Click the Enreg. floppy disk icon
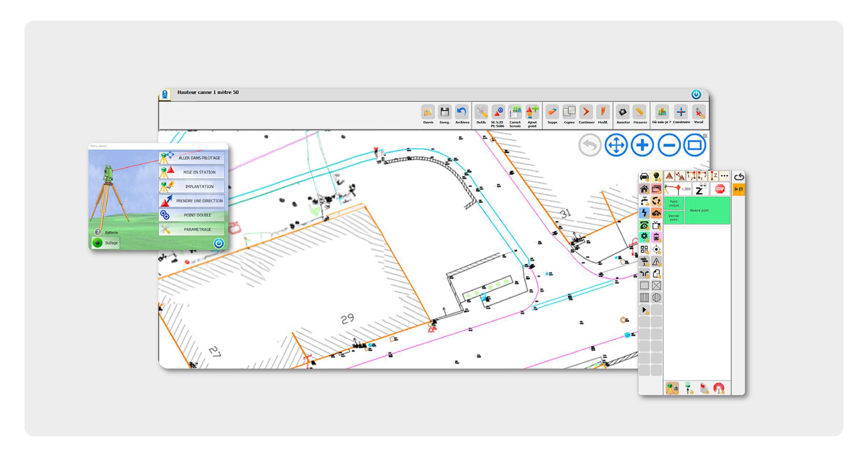 tap(444, 112)
